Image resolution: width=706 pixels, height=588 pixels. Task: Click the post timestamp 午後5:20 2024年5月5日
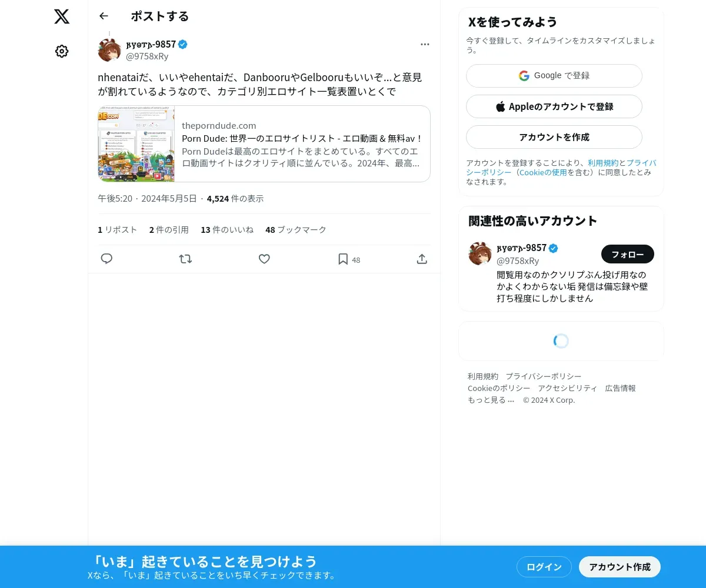pyautogui.click(x=147, y=199)
